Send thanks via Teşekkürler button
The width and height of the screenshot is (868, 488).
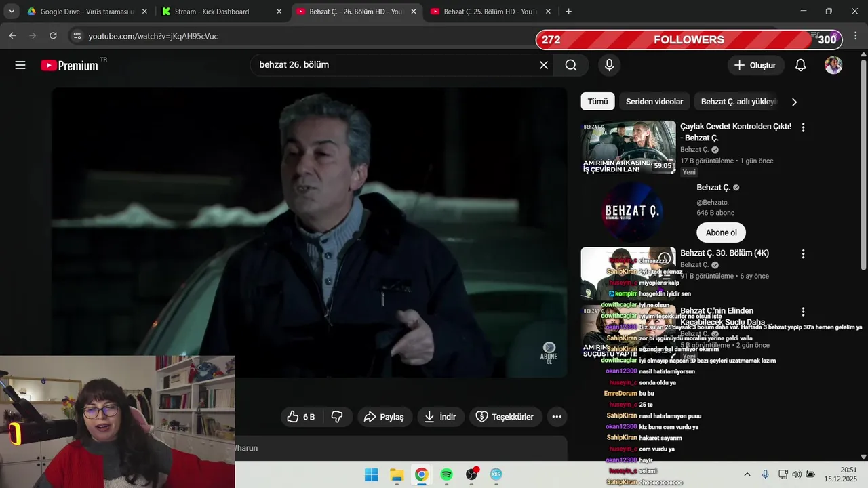tap(505, 417)
